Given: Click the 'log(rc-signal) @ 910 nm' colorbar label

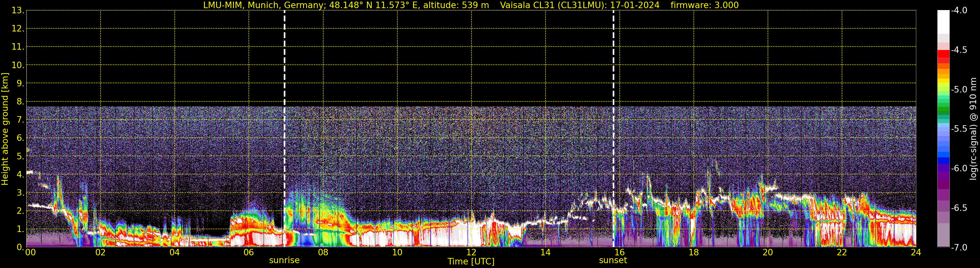Looking at the screenshot, I should pos(973,129).
